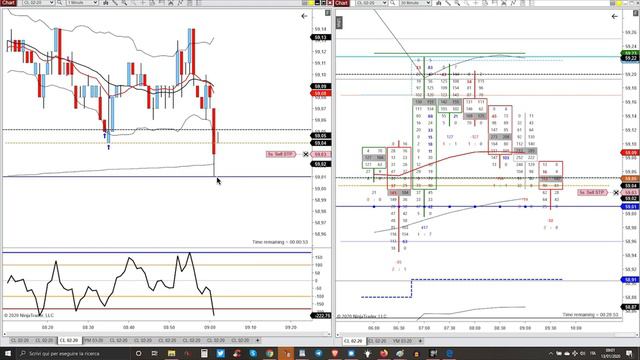Select cursor crosshair tool in left chart toolbar
Screen dimensions: 640x360
pos(143,3)
